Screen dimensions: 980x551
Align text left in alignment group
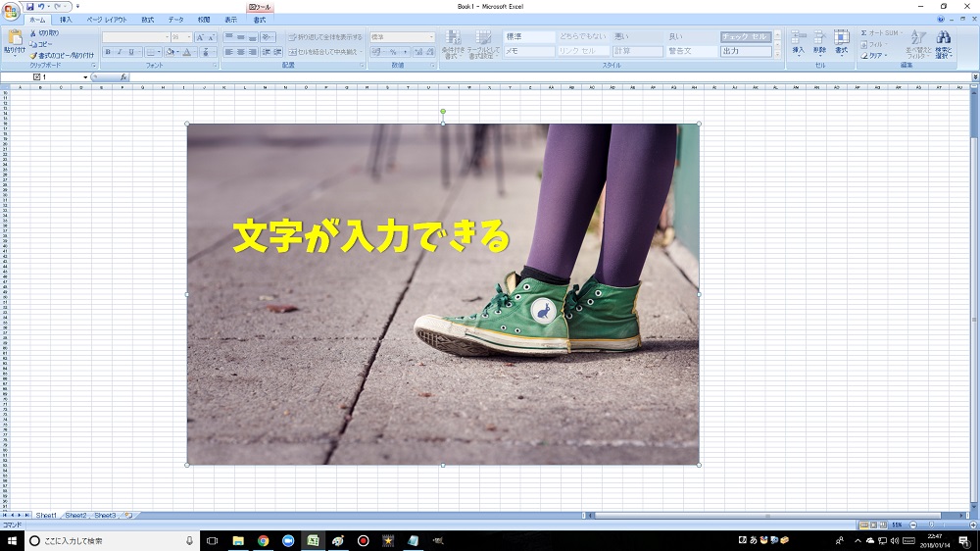click(x=228, y=52)
